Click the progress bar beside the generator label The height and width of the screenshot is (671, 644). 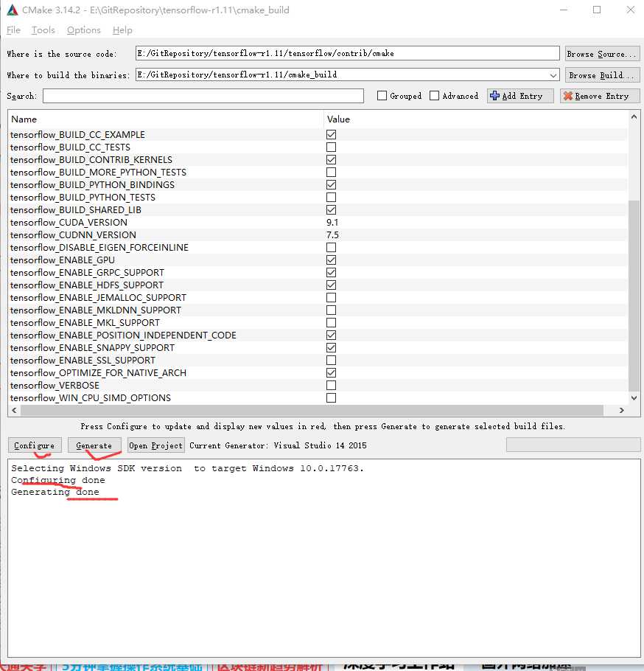(x=573, y=445)
